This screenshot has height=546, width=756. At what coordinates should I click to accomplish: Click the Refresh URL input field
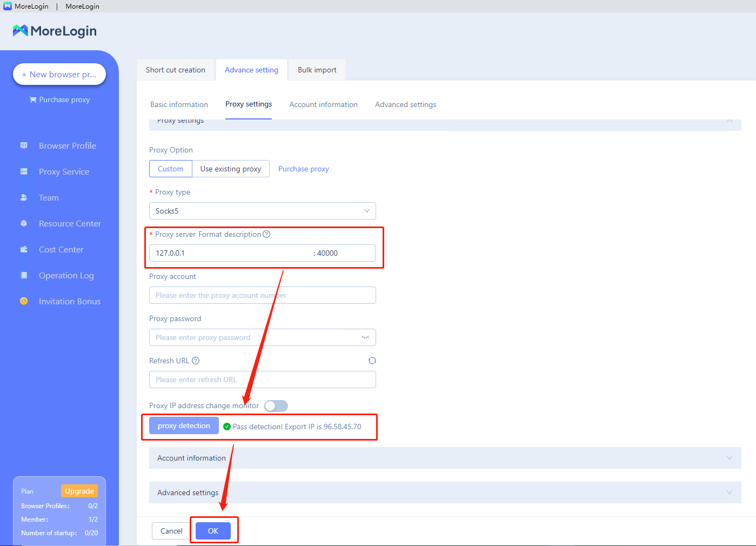pos(263,379)
